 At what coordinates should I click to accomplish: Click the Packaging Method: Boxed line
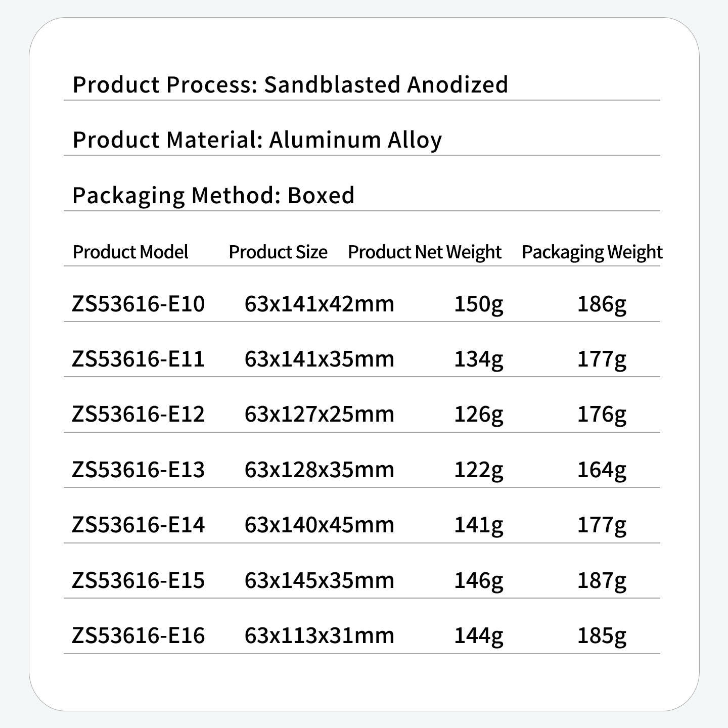click(x=213, y=196)
